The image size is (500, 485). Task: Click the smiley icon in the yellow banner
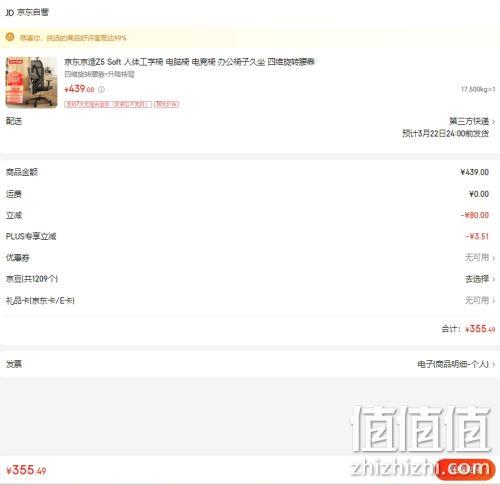tap(10, 37)
